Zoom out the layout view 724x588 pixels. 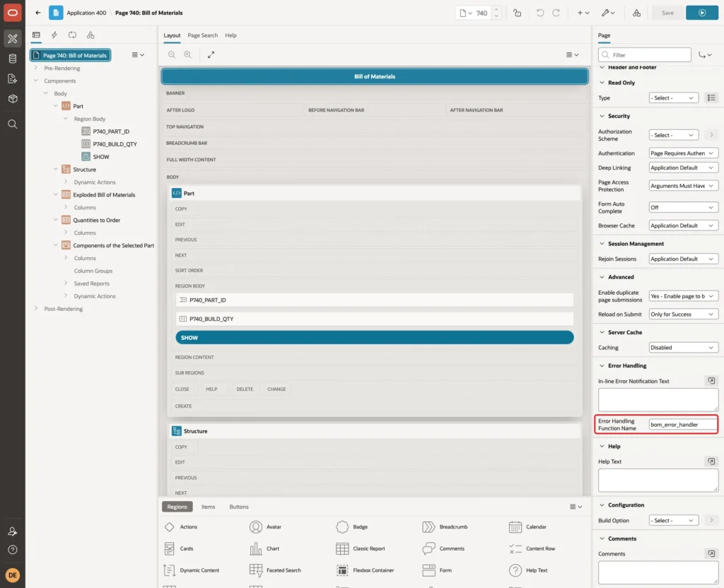point(172,54)
